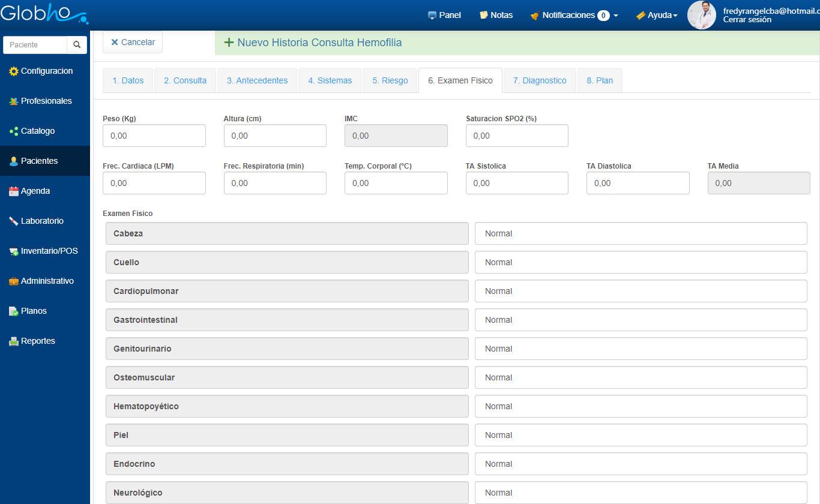This screenshot has height=504, width=820.
Task: Open the 8. Plan tab
Action: [x=599, y=80]
